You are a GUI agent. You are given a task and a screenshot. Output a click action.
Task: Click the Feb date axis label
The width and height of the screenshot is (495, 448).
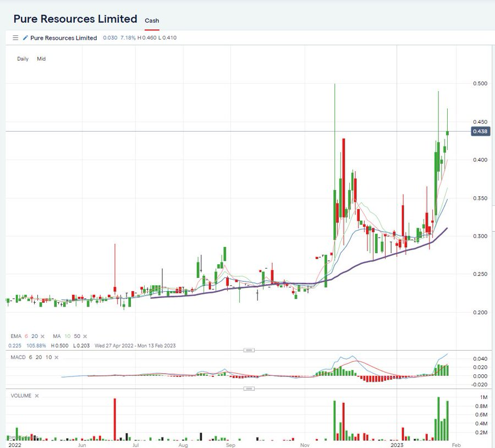point(456,445)
